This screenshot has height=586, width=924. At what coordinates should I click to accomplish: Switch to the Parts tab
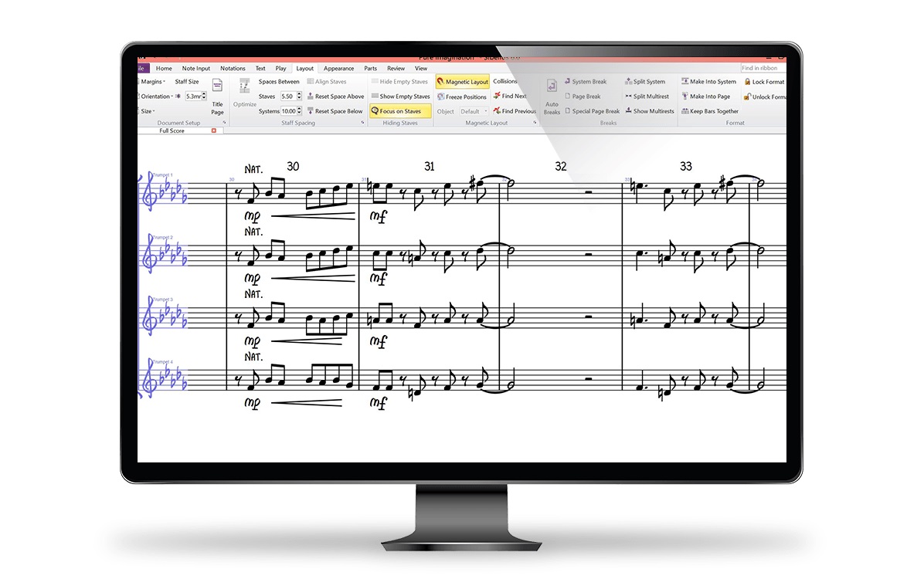tap(371, 68)
